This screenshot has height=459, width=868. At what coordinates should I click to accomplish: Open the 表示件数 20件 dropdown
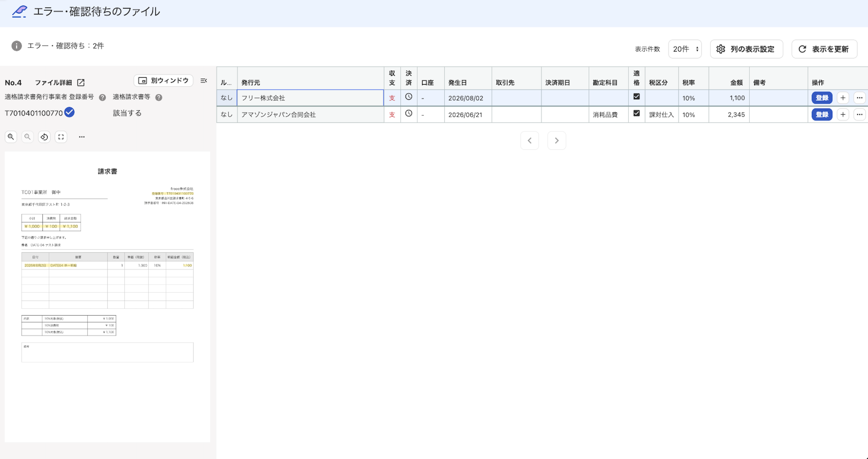(685, 49)
